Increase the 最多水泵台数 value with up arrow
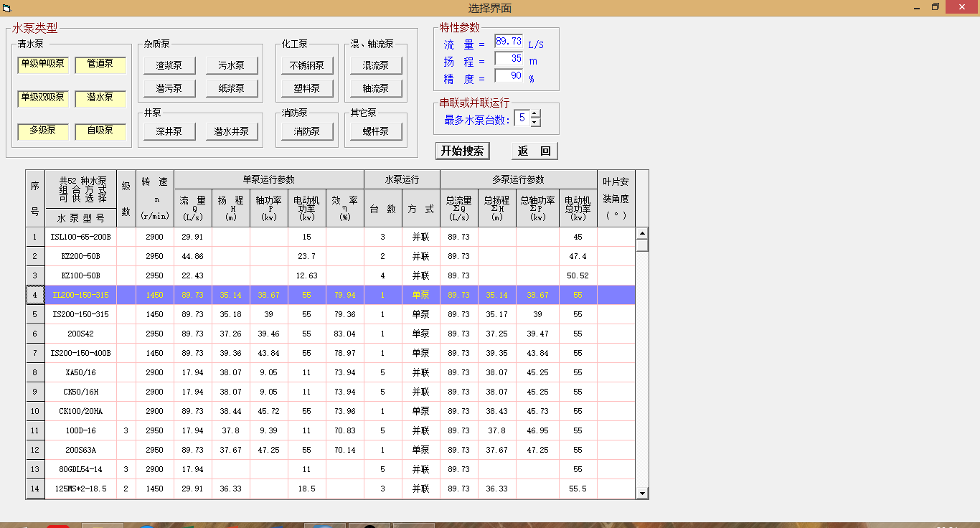This screenshot has height=528, width=980. click(x=535, y=113)
